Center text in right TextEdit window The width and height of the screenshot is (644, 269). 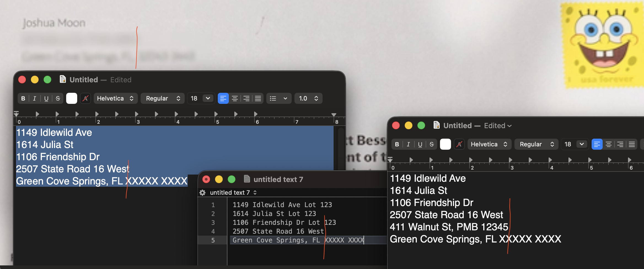coord(609,144)
